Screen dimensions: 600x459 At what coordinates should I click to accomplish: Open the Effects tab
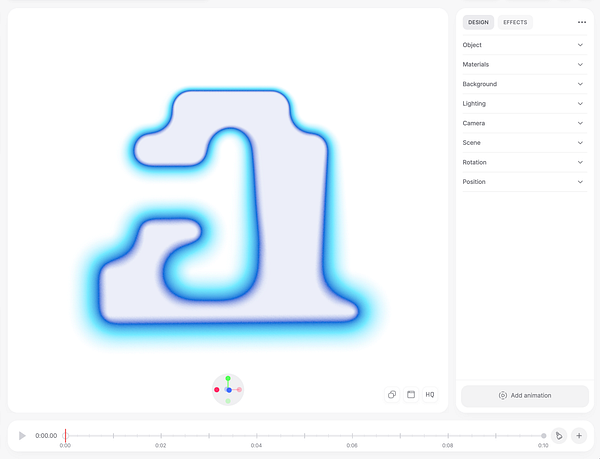[515, 23]
